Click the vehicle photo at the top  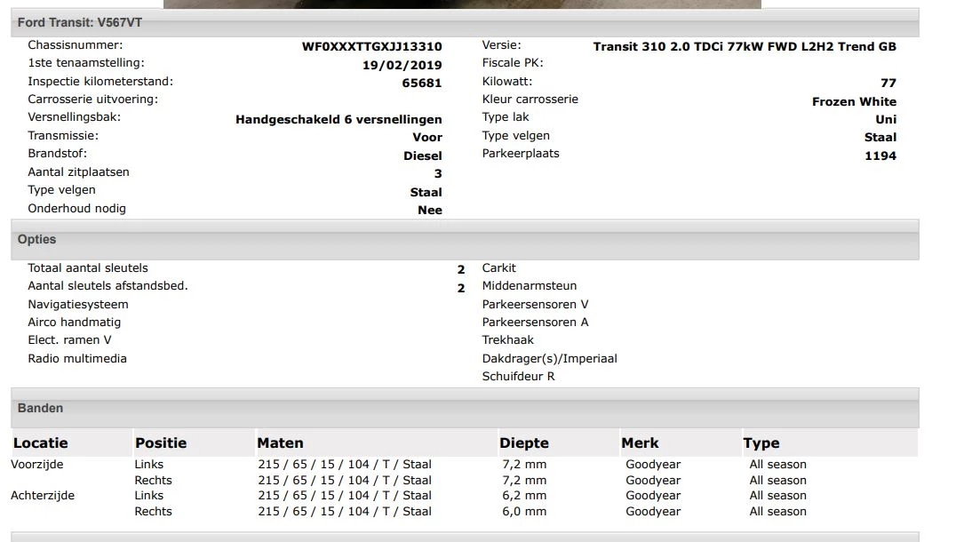462,4
